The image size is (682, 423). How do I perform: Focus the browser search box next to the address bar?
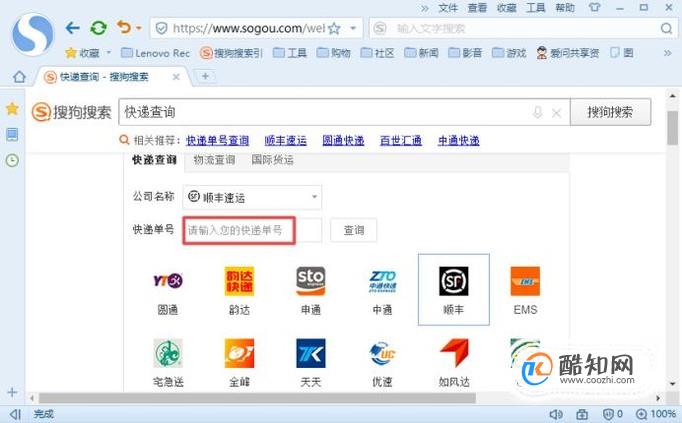(522, 29)
